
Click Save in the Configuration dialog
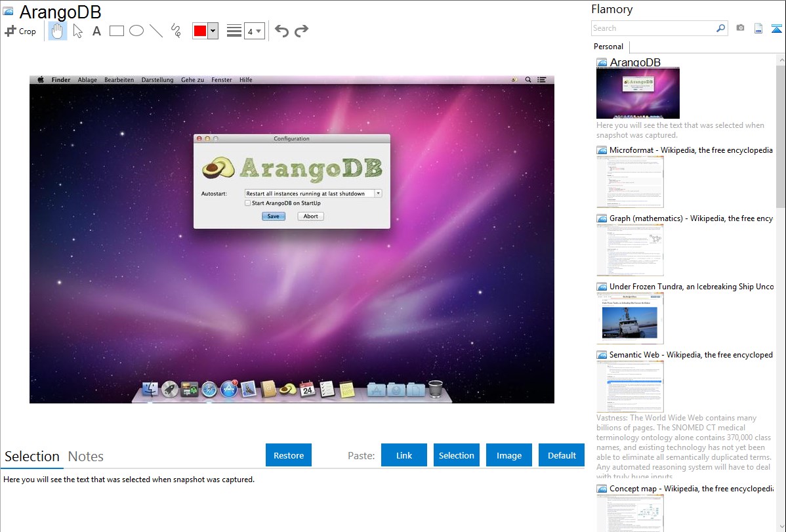coord(273,216)
